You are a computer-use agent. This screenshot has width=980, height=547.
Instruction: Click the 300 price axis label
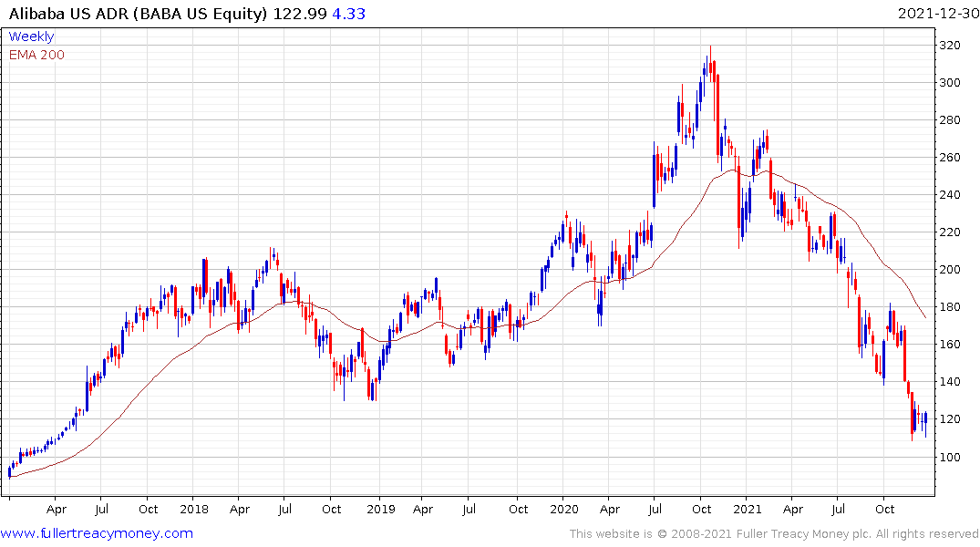pyautogui.click(x=950, y=83)
